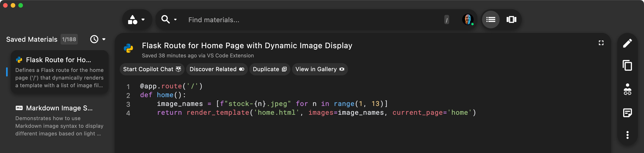Expand snippet to fullscreen view
Screen dimensions: 644x153
click(x=601, y=43)
